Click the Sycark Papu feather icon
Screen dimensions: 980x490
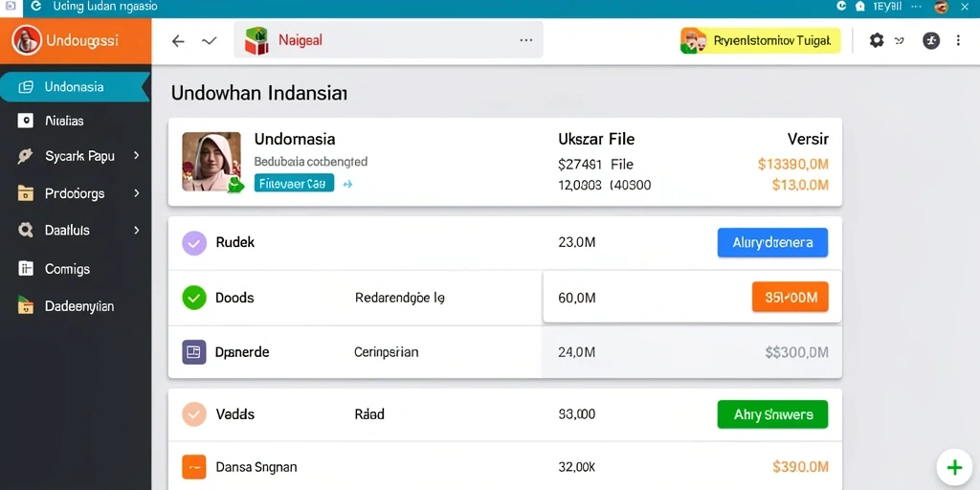25,156
